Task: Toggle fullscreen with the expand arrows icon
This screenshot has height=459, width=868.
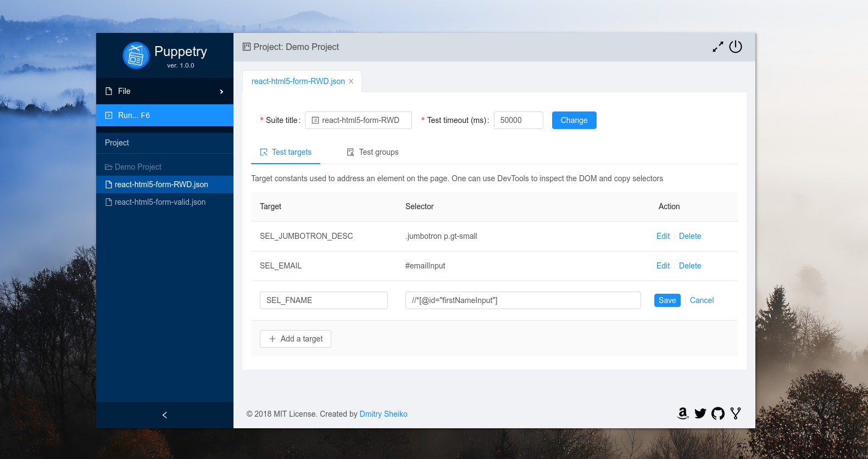Action: click(717, 47)
